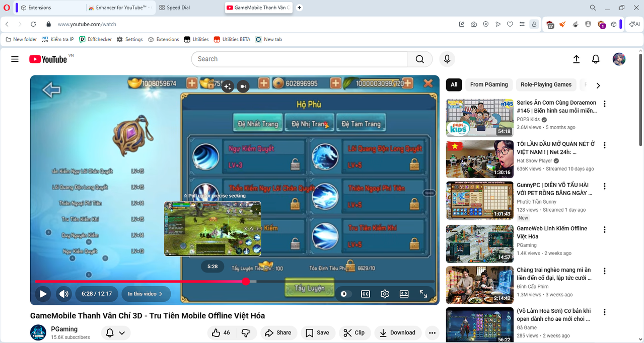The width and height of the screenshot is (644, 343).
Task: Open a new browser tab plus button
Action: click(300, 8)
